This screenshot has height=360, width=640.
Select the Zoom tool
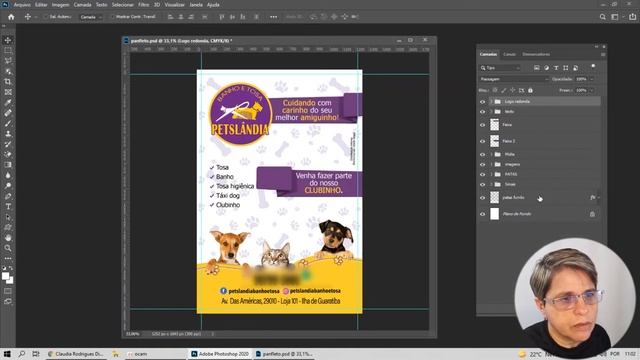(8, 248)
